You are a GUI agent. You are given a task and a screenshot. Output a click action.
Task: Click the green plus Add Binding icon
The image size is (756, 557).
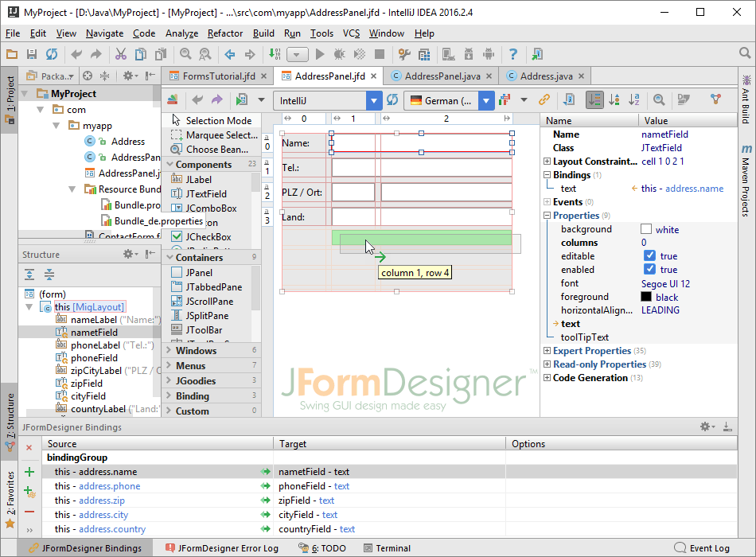[29, 472]
